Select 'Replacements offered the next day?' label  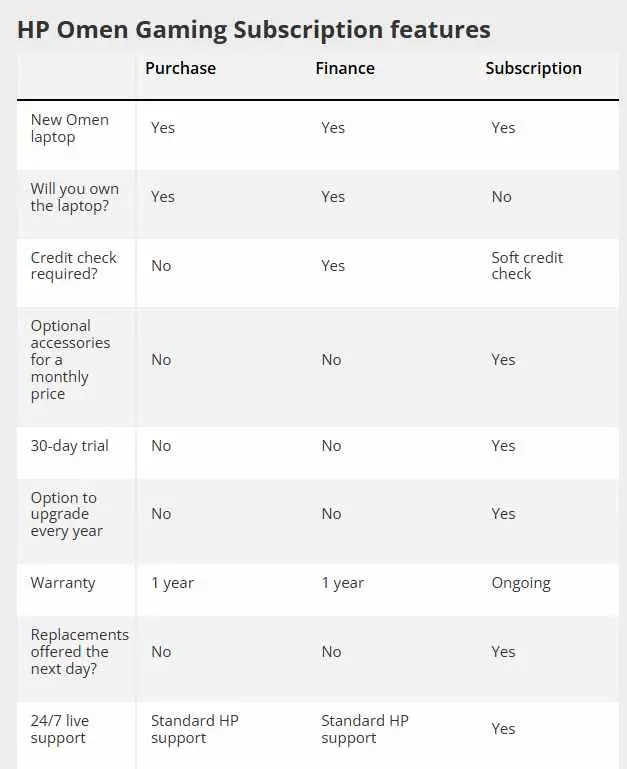[80, 651]
